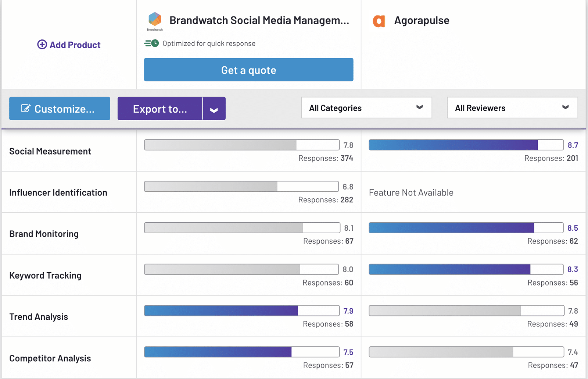Click the 6.8 Influencer Identification score
Image resolution: width=588 pixels, height=379 pixels.
coord(348,187)
